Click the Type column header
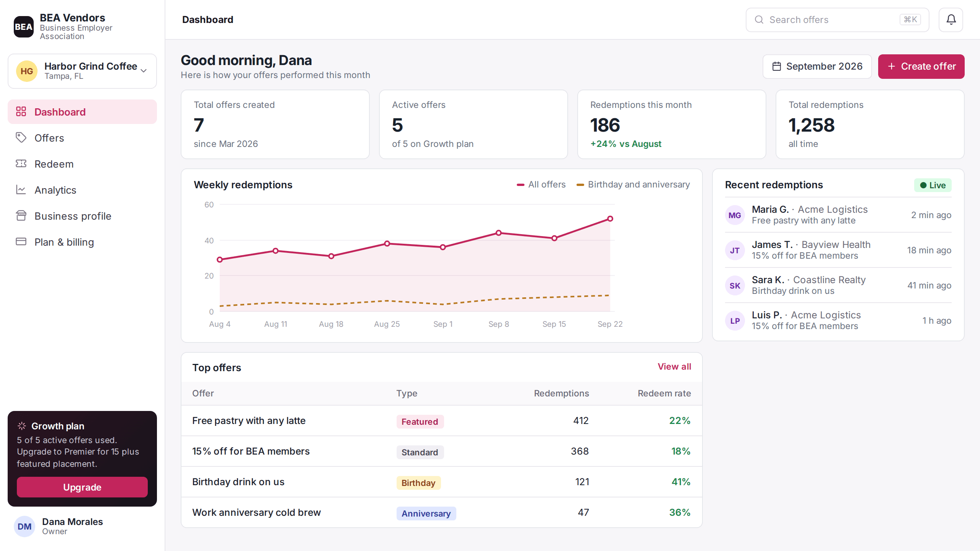 (407, 393)
